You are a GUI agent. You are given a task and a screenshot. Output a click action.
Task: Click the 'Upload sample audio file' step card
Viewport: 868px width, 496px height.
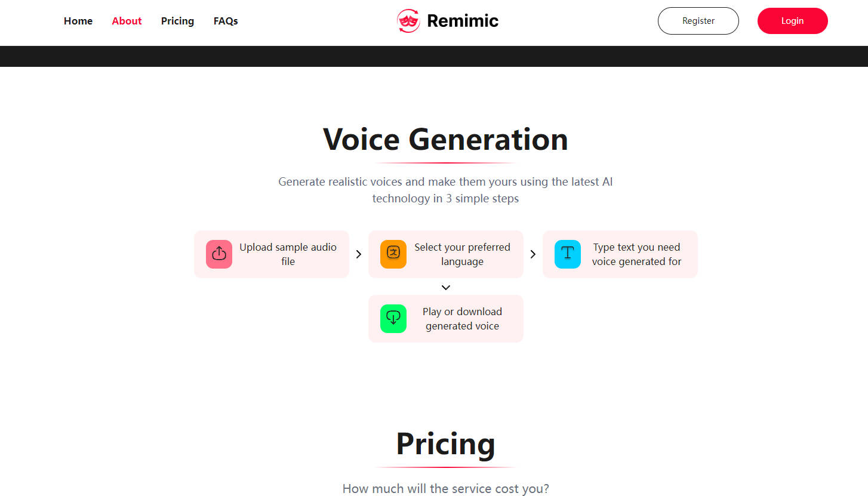click(x=271, y=254)
